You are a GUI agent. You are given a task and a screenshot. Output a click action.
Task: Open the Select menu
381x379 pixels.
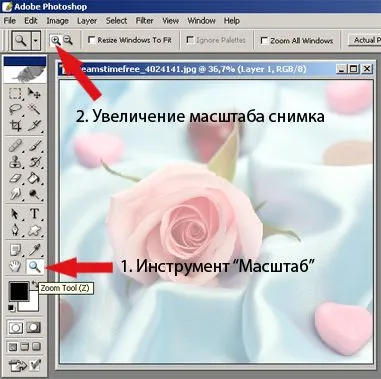tap(116, 21)
